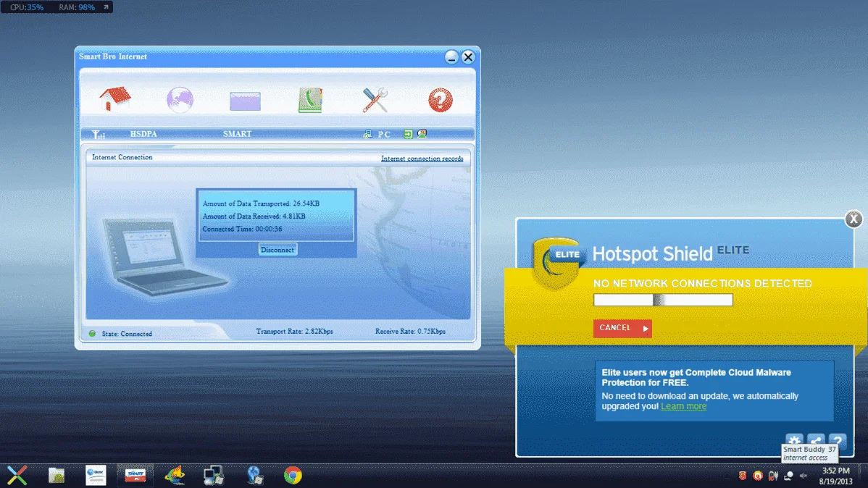This screenshot has width=868, height=488.
Task: Click Receive Rate: 0.75Kbps in status bar
Action: (410, 332)
